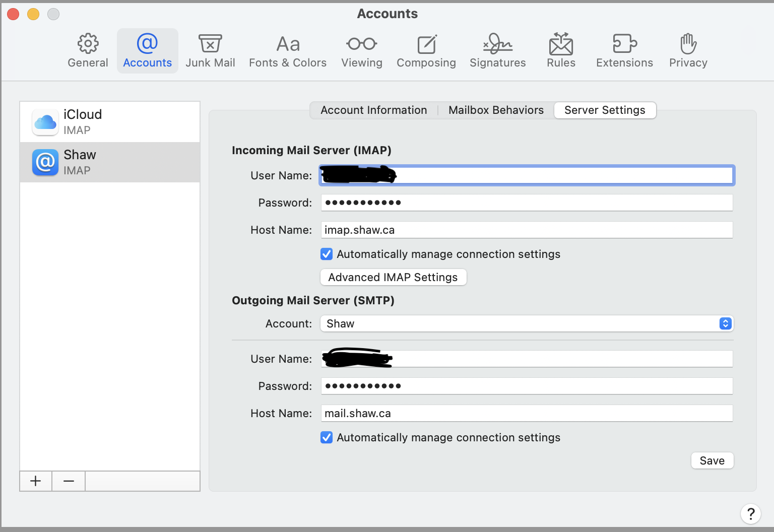Screen dimensions: 774x532
Task: Go to the Rules preferences
Action: [x=561, y=51]
